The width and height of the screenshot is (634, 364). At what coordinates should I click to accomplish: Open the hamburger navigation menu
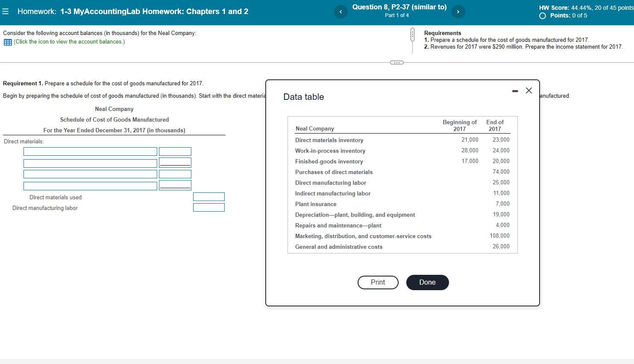click(5, 11)
